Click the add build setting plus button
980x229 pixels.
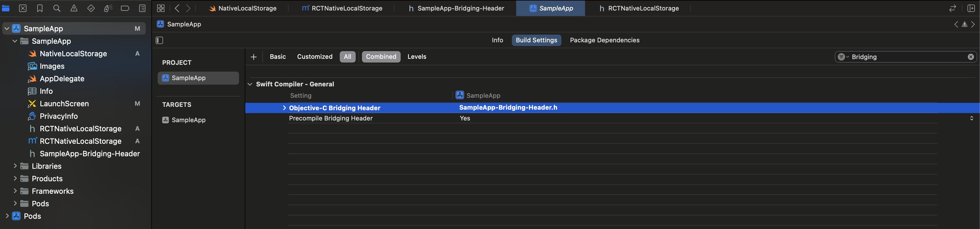[254, 57]
